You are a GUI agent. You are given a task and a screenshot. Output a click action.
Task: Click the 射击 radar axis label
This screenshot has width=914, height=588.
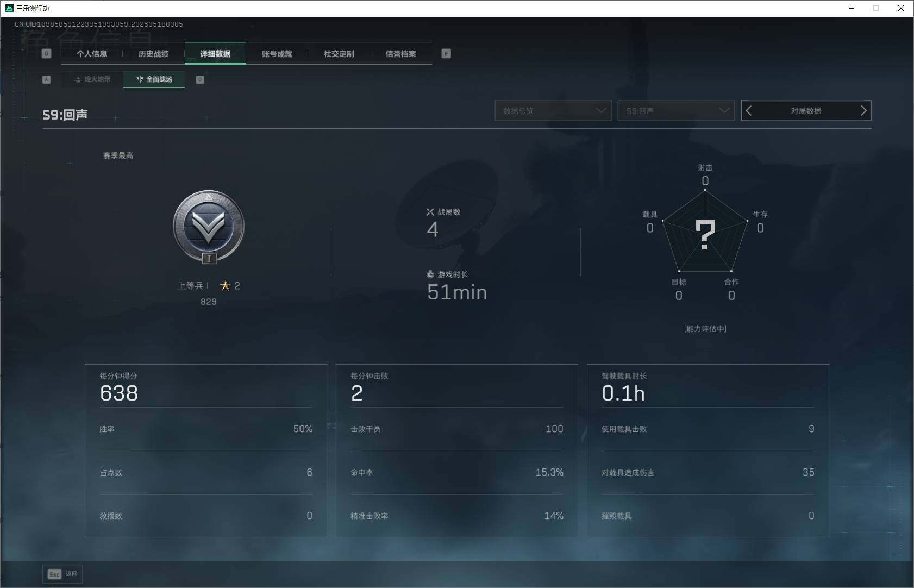pos(705,167)
